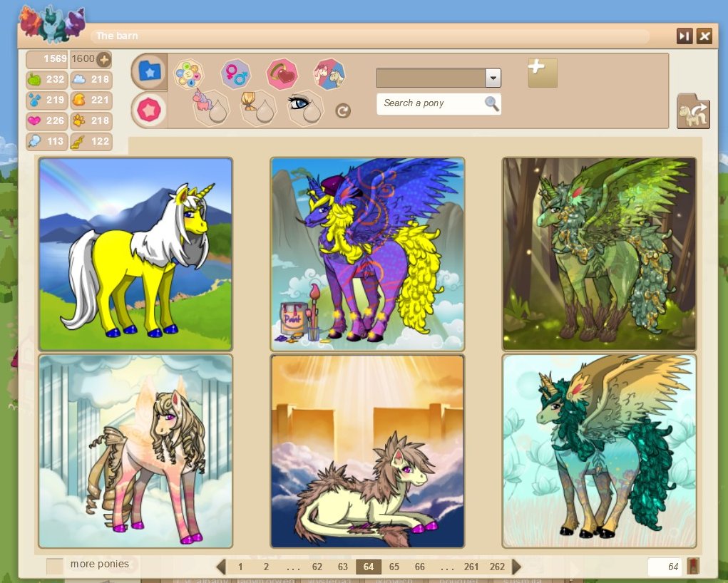Select the green apple stat 232

[x=46, y=79]
